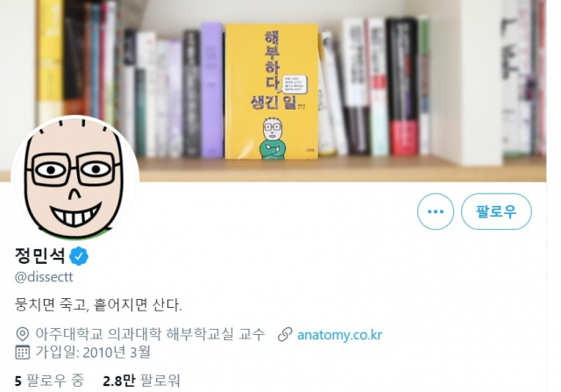Click the chain link icon beside anatomy.co.kr
This screenshot has height=392, width=561.
click(285, 334)
